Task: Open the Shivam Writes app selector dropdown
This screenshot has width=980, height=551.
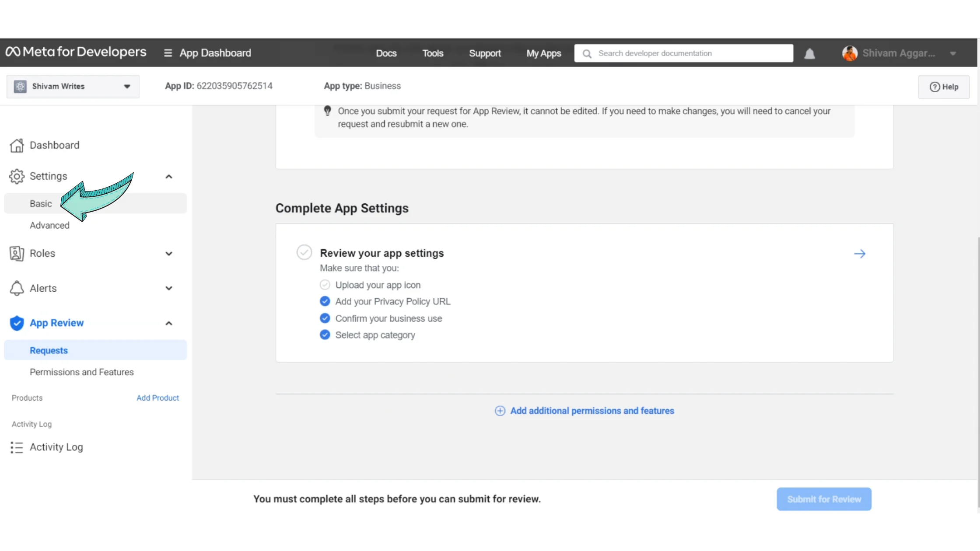Action: [x=73, y=86]
